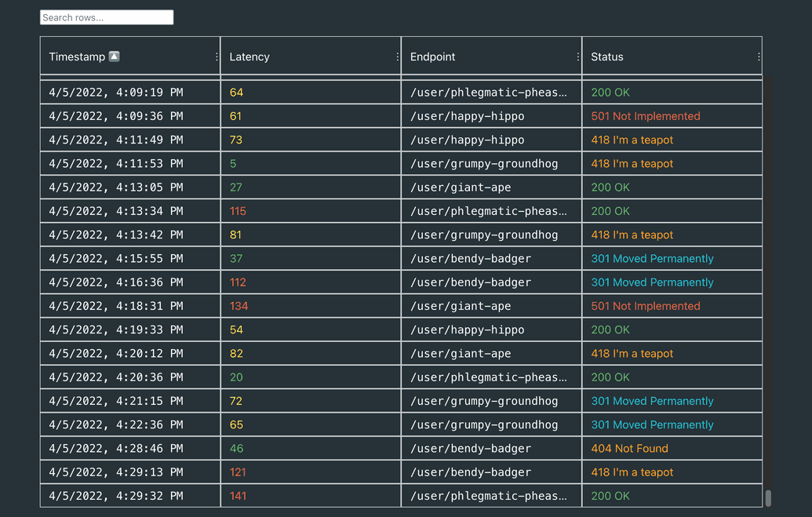Select timestamp 4/5/2022, 4:13:34 PM

coord(116,211)
